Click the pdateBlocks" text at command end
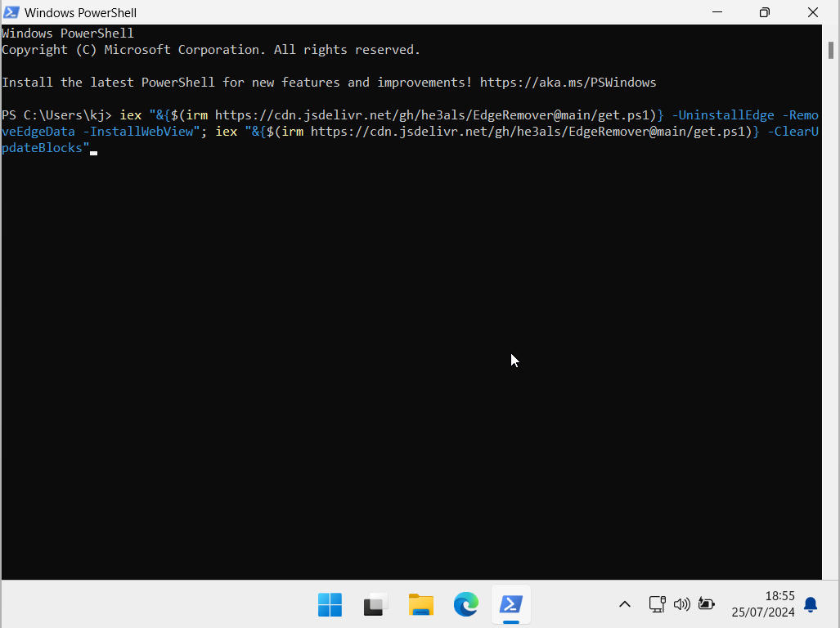The image size is (840, 628). [x=46, y=148]
